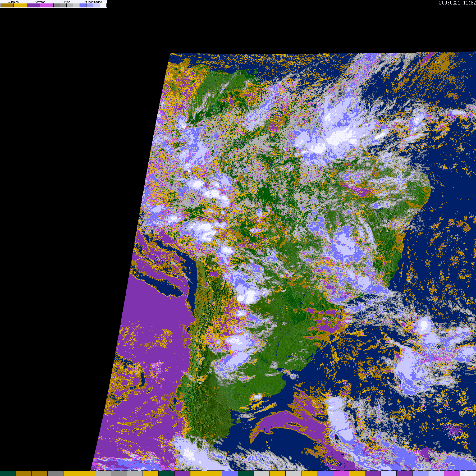
Task: Select the yellow Cúmulos swatch
Action: pyautogui.click(x=20, y=6)
